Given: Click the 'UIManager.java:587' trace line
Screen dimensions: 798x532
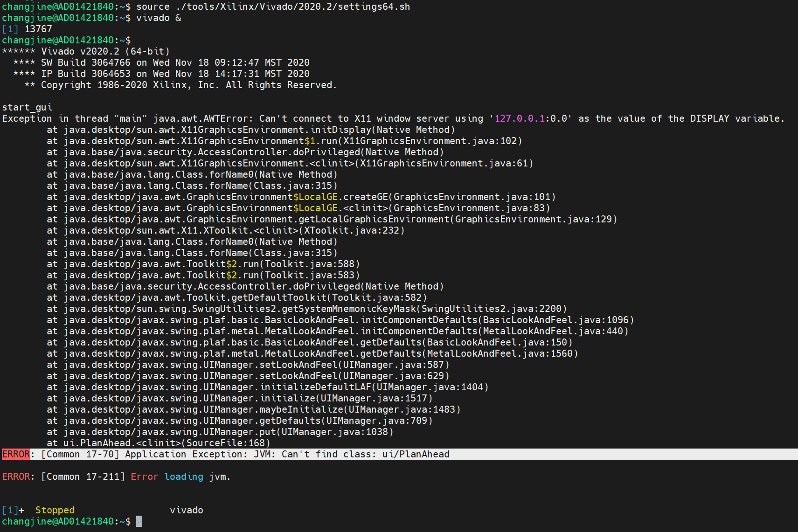Looking at the screenshot, I should tap(248, 365).
